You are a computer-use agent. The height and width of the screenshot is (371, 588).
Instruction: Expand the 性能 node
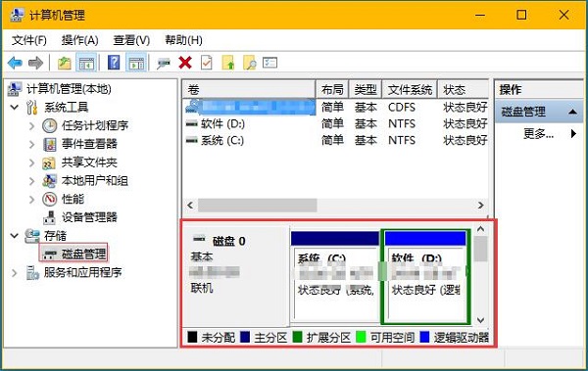[32, 199]
